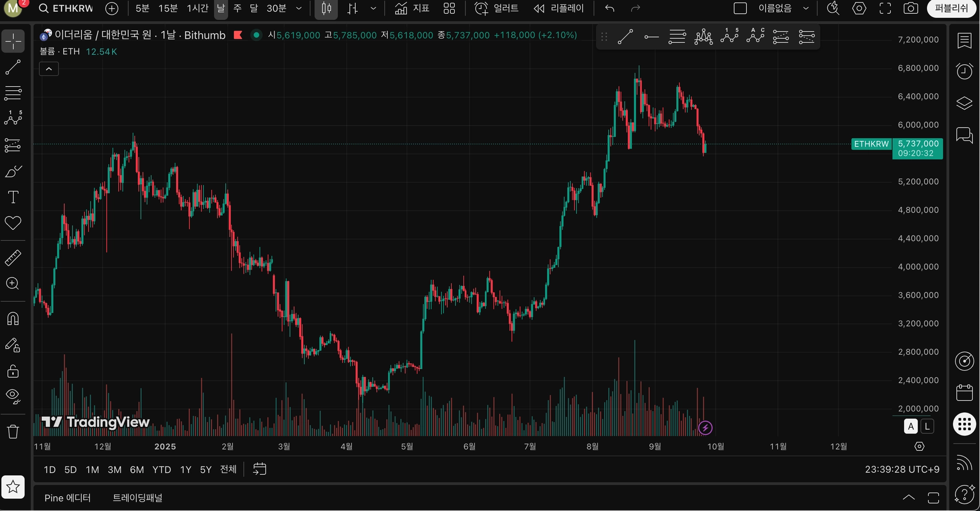Viewport: 980px width, 511px height.
Task: Open the alerts clock icon in right sidebar
Action: (964, 71)
